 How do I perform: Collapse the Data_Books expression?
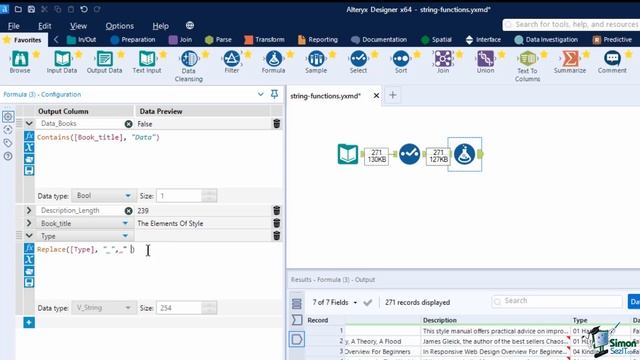(29, 123)
